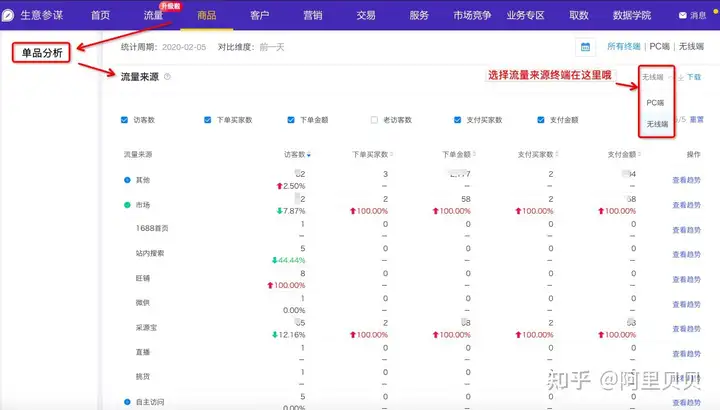Image resolution: width=720 pixels, height=410 pixels.
Task: Uncheck the 下单金额 checkbox
Action: tap(291, 120)
